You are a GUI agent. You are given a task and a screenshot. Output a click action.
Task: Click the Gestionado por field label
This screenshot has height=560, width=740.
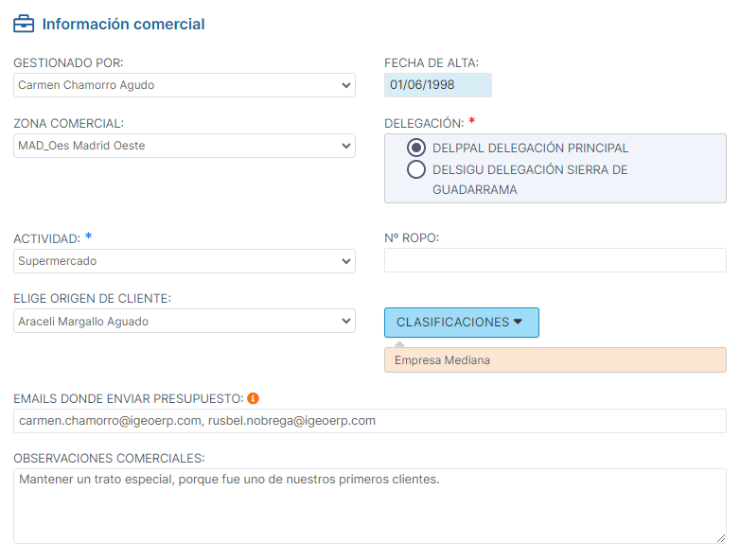[68, 62]
